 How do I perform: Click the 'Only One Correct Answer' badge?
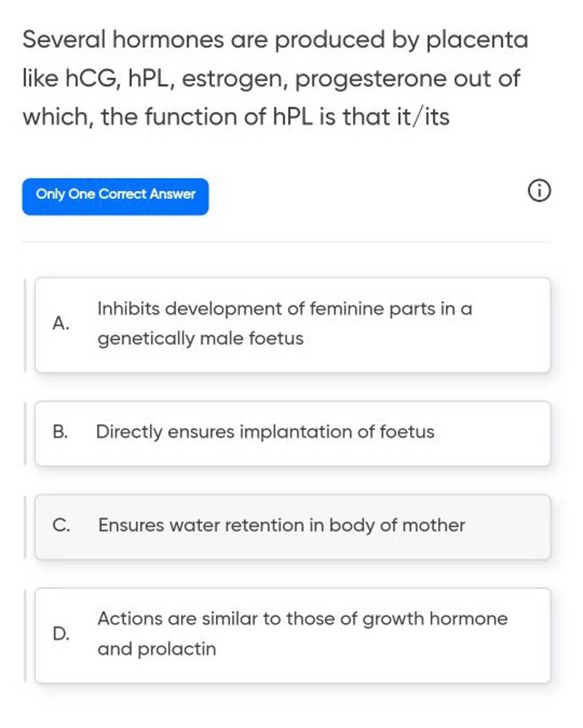(x=114, y=195)
